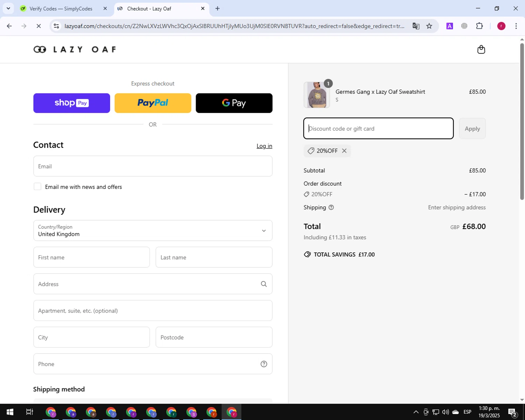Viewport: 525px width, 420px height.
Task: Click the globe extension icon
Action: pyautogui.click(x=464, y=26)
